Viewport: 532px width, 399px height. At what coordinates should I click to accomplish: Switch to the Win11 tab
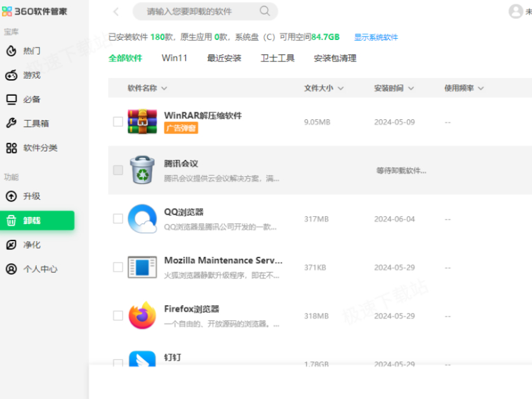[x=175, y=58]
